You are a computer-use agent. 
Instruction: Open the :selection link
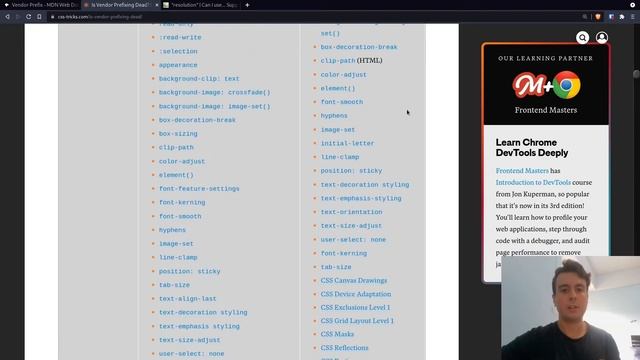pyautogui.click(x=178, y=51)
